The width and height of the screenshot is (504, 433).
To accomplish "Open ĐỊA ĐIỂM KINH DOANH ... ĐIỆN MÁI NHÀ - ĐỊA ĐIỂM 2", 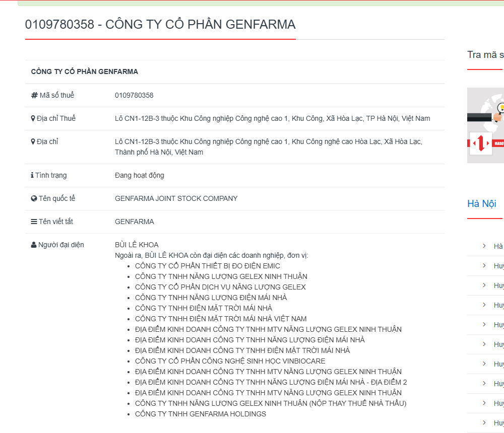I will (271, 382).
